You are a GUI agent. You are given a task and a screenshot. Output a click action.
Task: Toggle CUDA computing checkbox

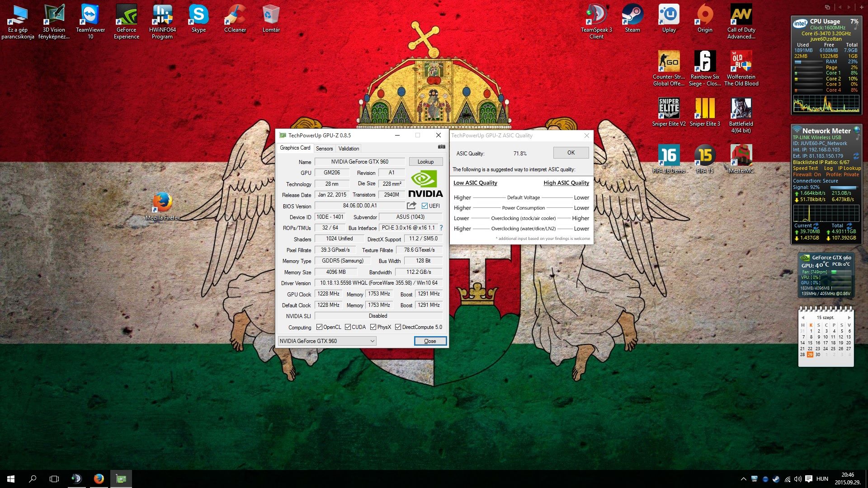tap(348, 327)
